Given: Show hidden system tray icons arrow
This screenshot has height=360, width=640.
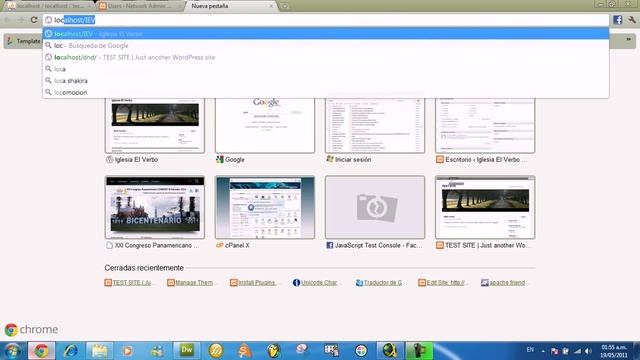Looking at the screenshot, I should click(543, 351).
